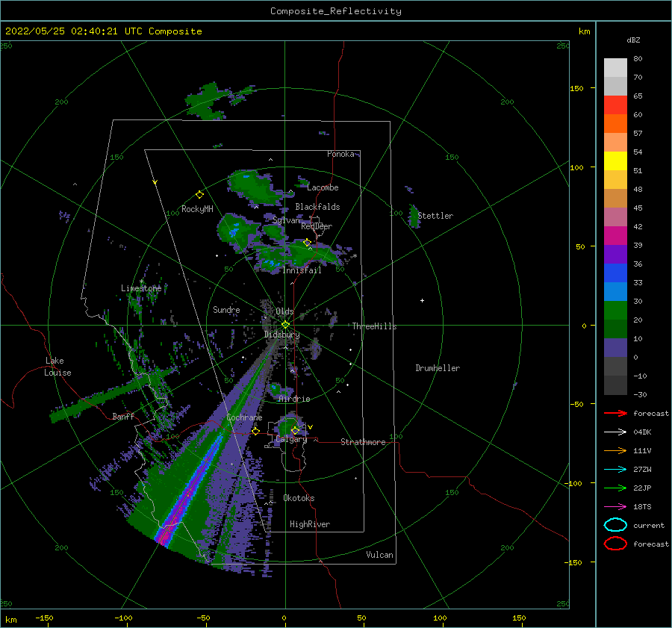Click the Limestone label

[x=141, y=288]
